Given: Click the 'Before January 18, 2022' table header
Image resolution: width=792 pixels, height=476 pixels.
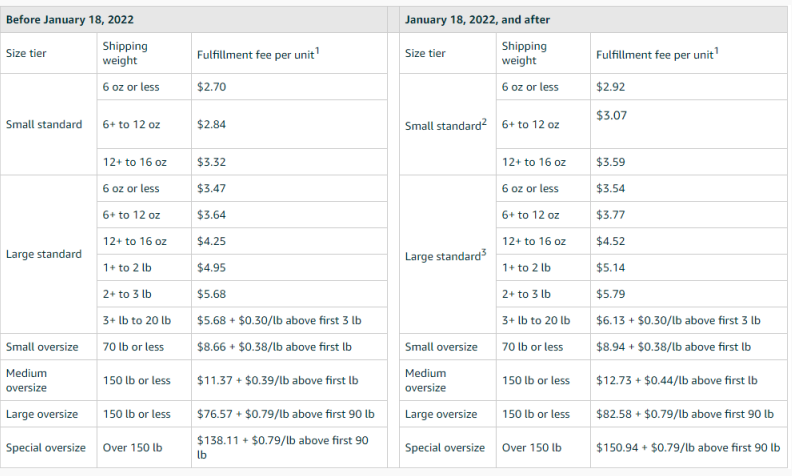Looking at the screenshot, I should (70, 20).
